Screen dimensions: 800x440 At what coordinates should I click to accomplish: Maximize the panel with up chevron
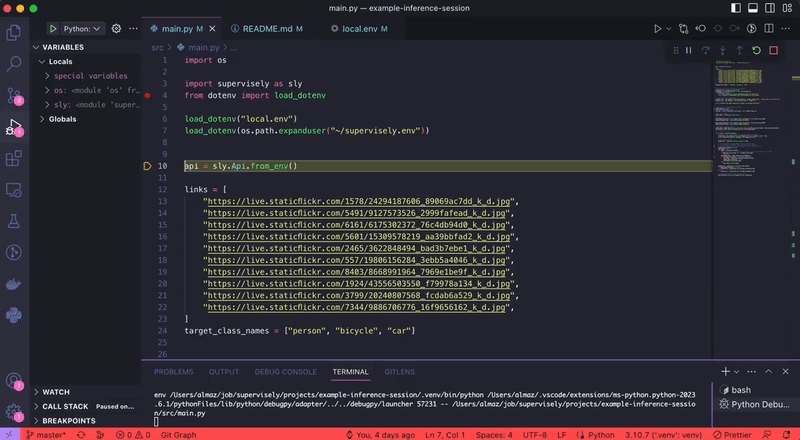(x=769, y=372)
